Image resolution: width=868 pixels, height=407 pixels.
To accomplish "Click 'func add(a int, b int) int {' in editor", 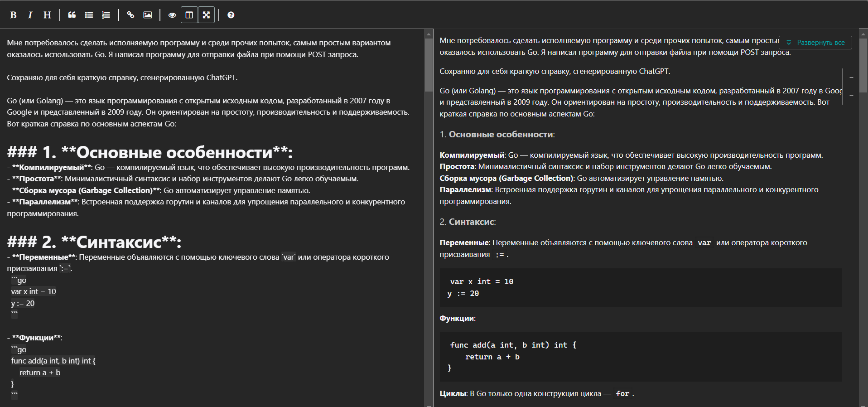I will tap(53, 361).
